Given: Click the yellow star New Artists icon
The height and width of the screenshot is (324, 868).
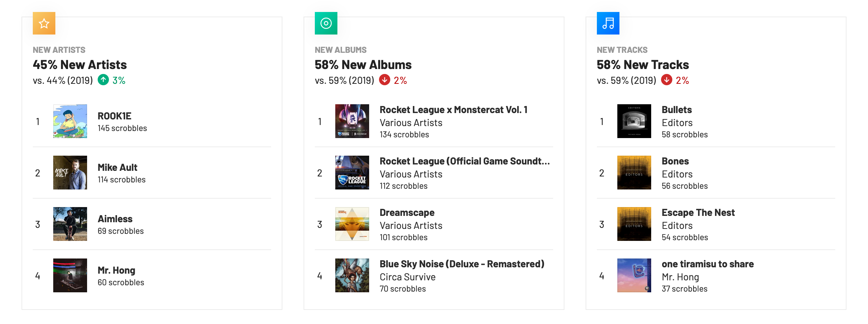Looking at the screenshot, I should pos(44,23).
